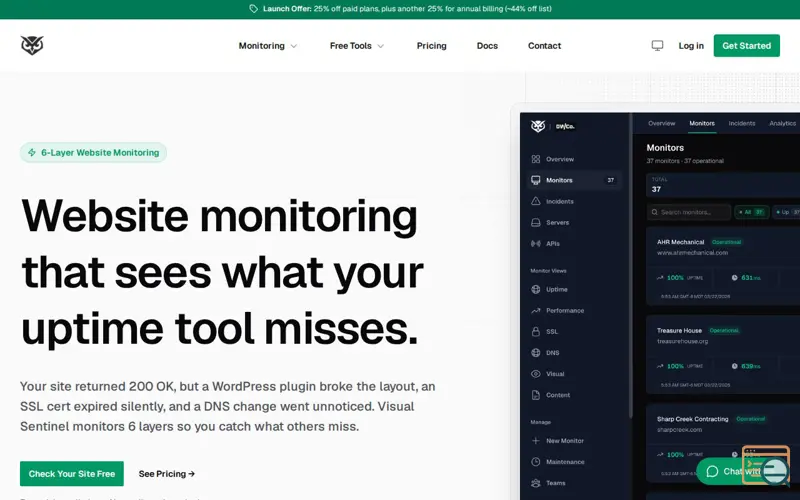Screen dimensions: 800x500
Task: Select the All 37 filter chip
Action: point(752,212)
